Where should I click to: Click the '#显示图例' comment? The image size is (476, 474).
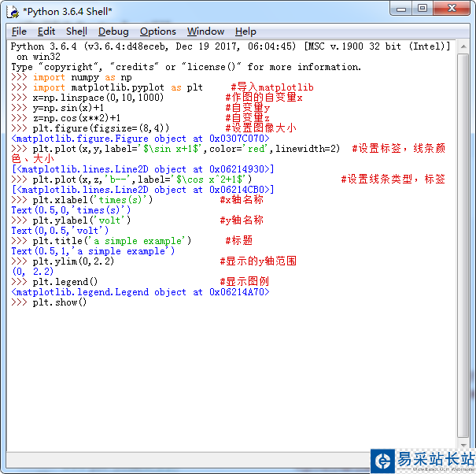pos(245,282)
